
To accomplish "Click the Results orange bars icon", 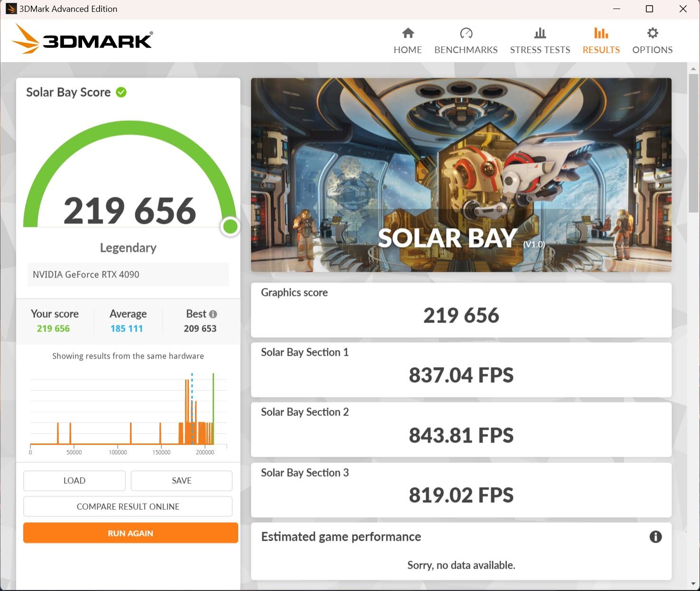I will [601, 33].
